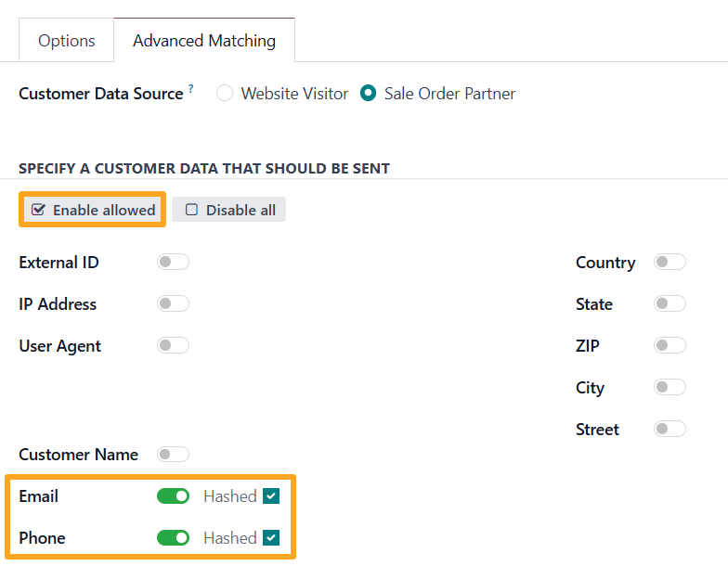The width and height of the screenshot is (728, 579).
Task: Click the Enable allowed button
Action: pyautogui.click(x=93, y=210)
